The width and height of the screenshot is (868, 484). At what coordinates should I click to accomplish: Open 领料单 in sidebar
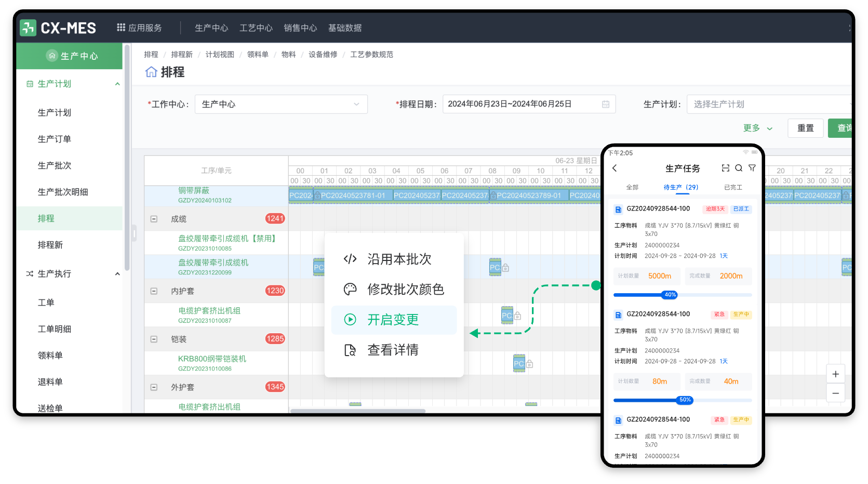(50, 356)
